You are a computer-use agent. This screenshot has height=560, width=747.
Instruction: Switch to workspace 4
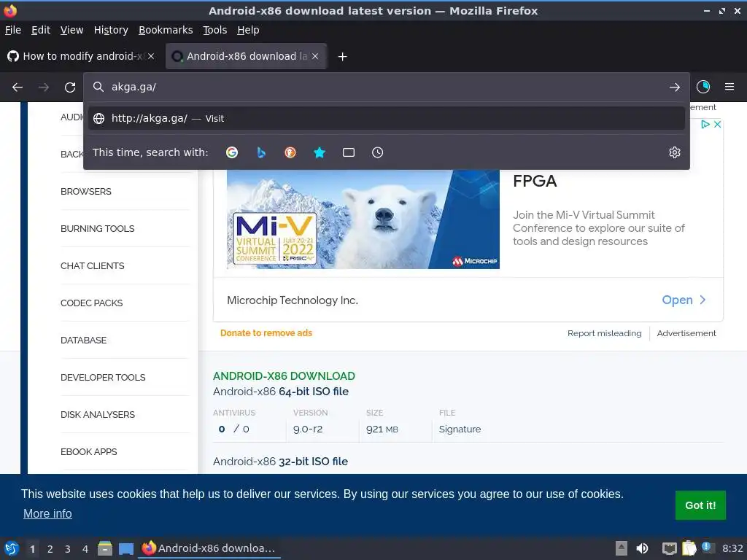click(85, 549)
